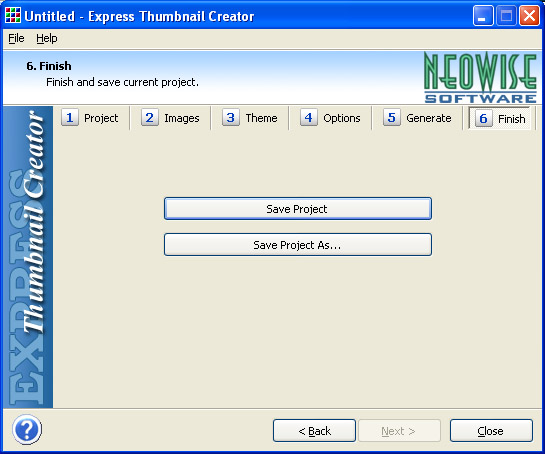Click the app icon in title bar
Image resolution: width=545 pixels, height=454 pixels.
[13, 16]
